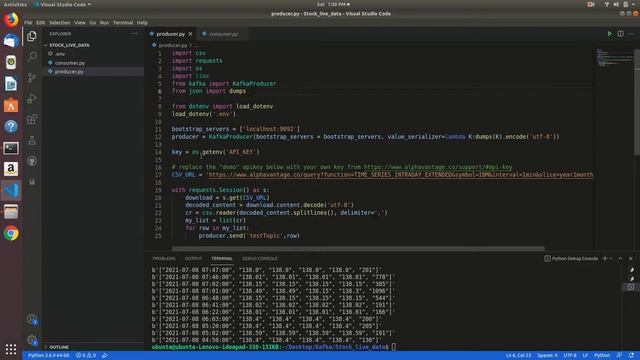Click the LF end-of-line indicator
The height and width of the screenshot is (360, 640).
(585, 356)
